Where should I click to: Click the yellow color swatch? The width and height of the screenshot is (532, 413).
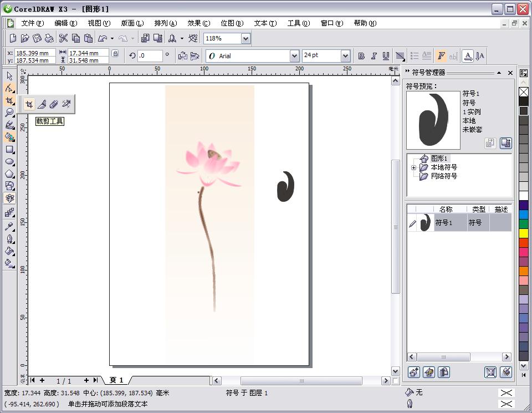click(524, 233)
